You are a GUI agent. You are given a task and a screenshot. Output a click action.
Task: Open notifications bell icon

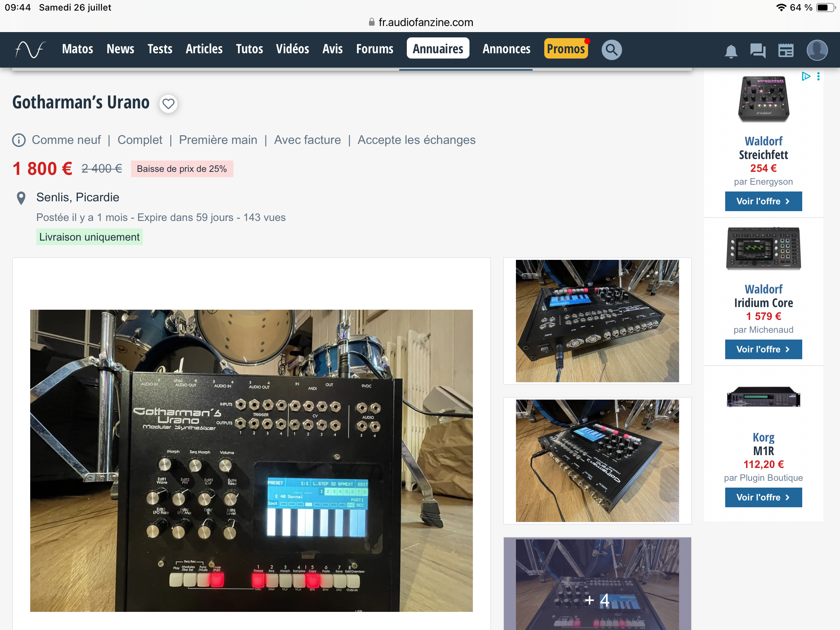click(x=730, y=51)
